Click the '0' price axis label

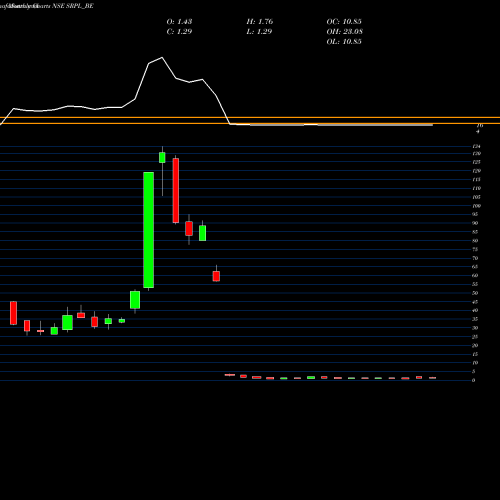[474, 380]
